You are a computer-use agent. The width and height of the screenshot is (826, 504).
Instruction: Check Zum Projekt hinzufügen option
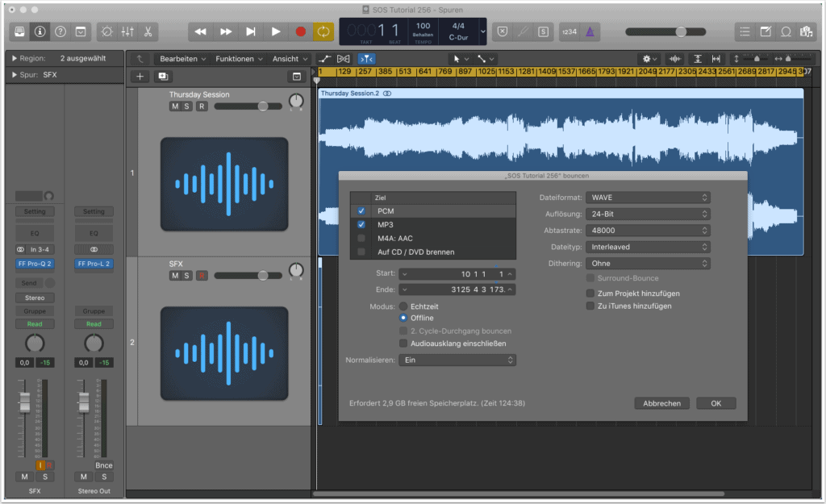(590, 294)
